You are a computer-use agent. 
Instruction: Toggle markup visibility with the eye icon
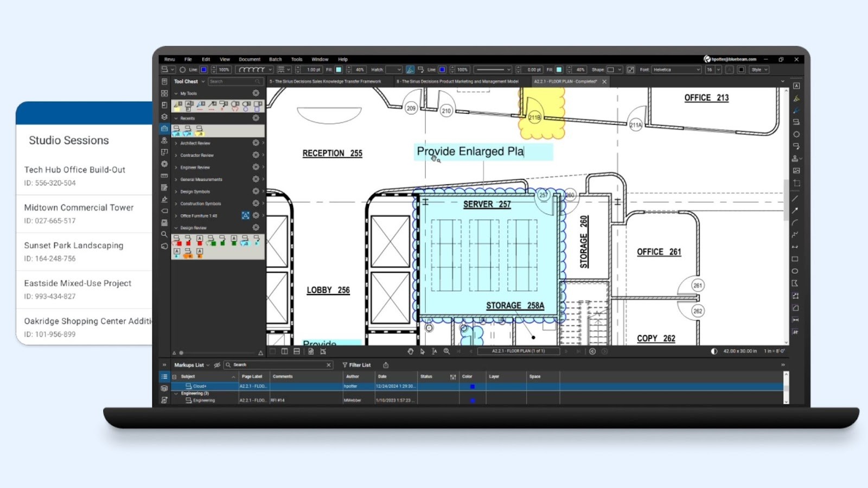(216, 365)
